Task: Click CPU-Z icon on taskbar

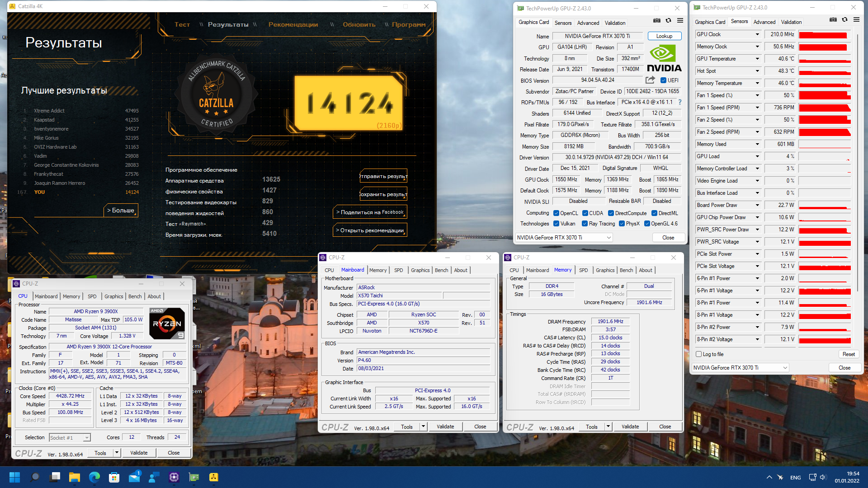Action: click(174, 477)
